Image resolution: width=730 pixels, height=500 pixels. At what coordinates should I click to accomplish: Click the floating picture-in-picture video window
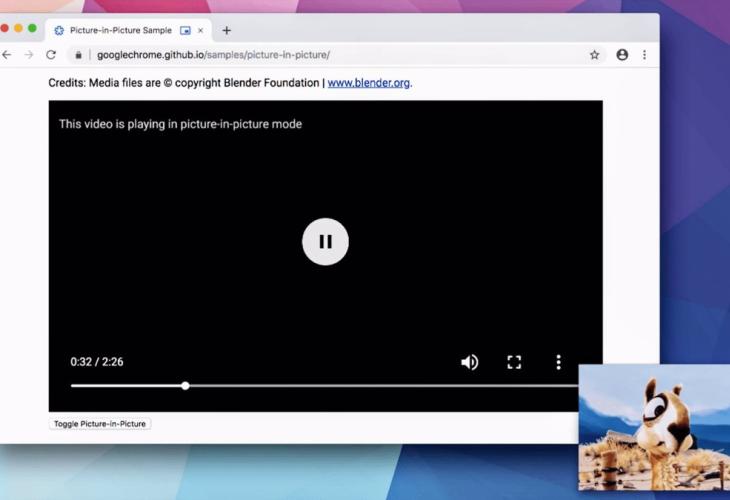click(x=654, y=427)
